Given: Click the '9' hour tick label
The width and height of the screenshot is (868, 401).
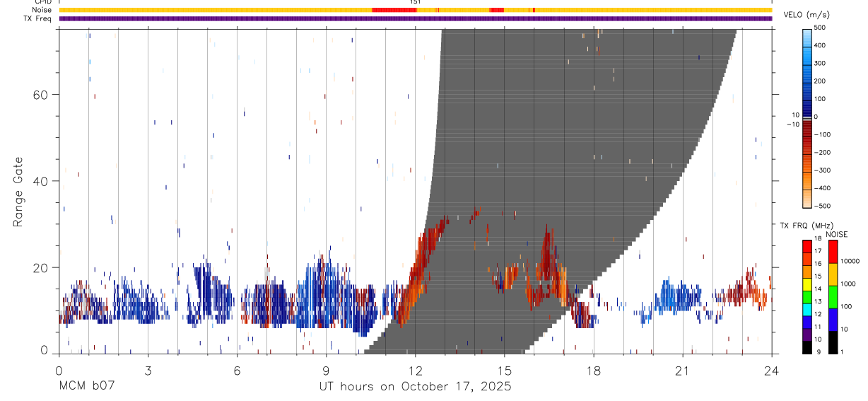Looking at the screenshot, I should [326, 371].
